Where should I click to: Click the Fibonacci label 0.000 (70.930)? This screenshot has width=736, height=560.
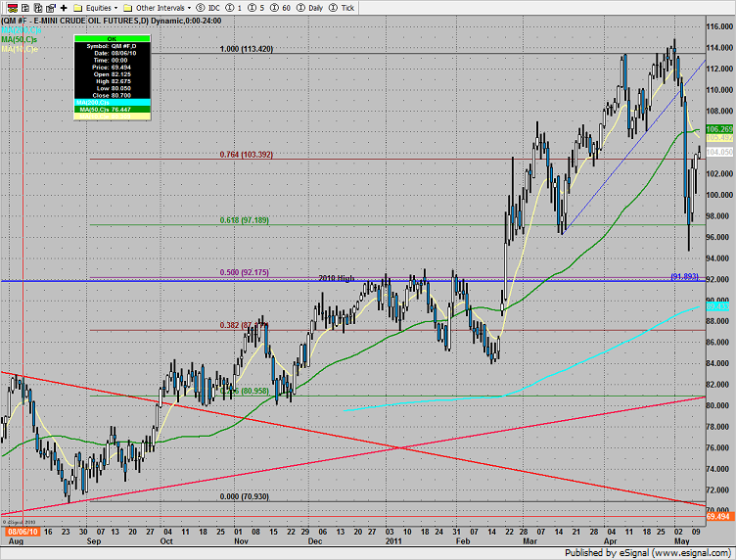245,496
